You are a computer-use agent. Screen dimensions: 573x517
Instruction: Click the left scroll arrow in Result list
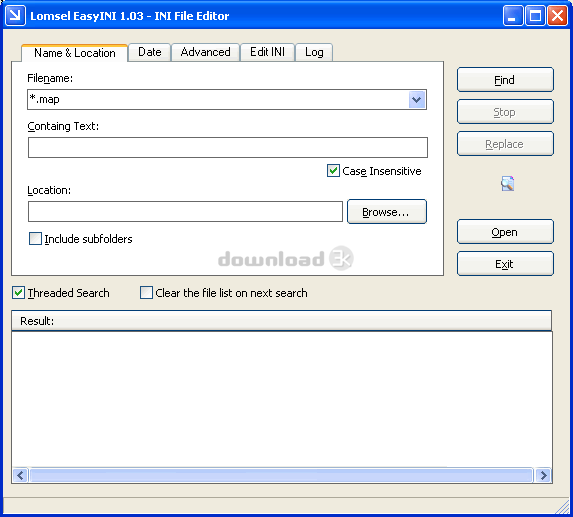(x=20, y=475)
